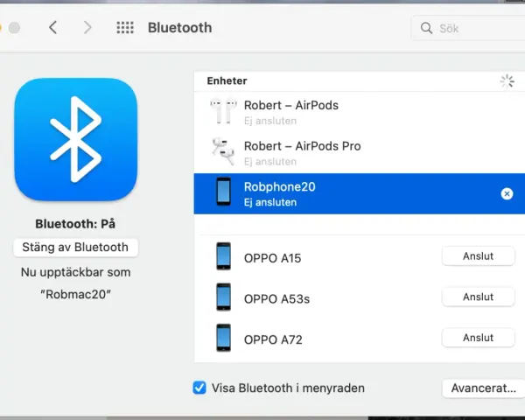Select the OPPO A72 device name
Image resolution: width=525 pixels, height=420 pixels.
[x=273, y=340]
